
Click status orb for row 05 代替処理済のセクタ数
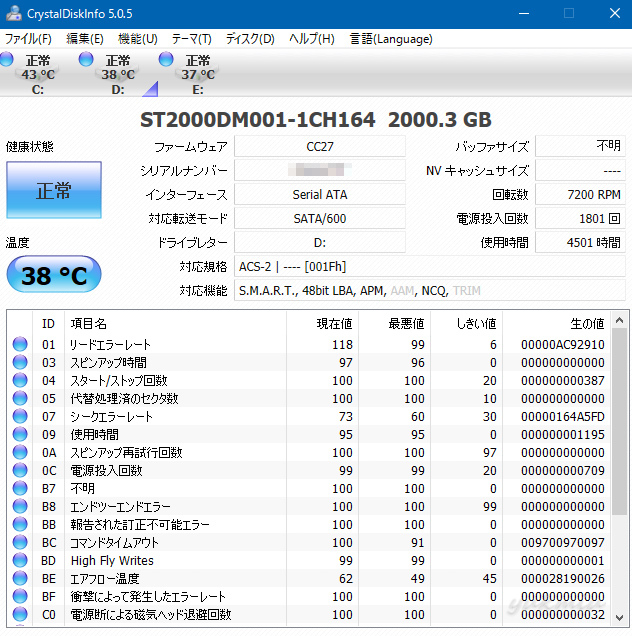coord(20,398)
